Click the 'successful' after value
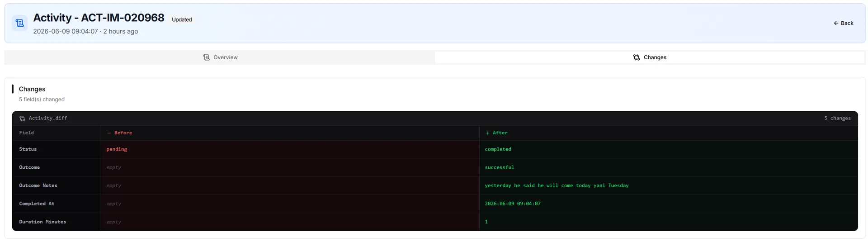868x242 pixels. [x=500, y=167]
